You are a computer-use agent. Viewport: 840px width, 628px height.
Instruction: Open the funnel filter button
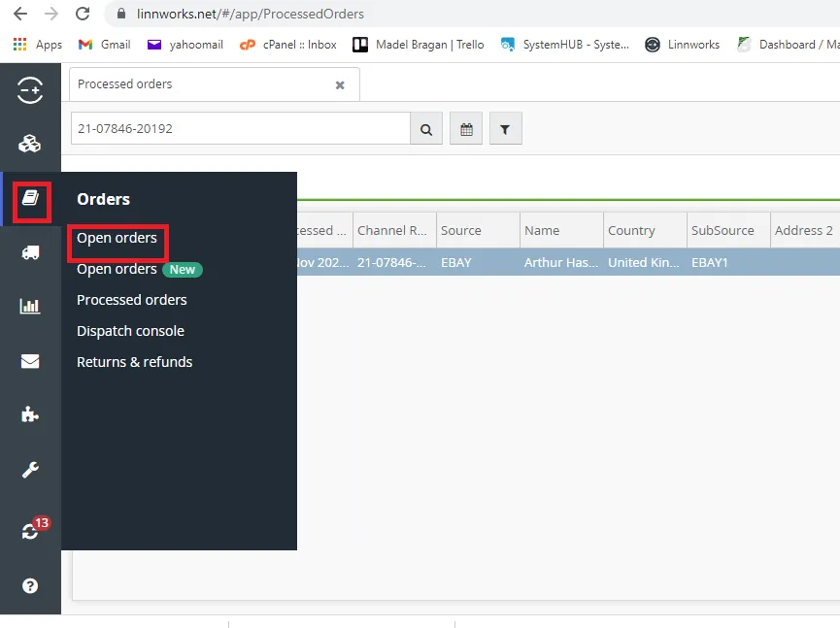click(x=505, y=129)
